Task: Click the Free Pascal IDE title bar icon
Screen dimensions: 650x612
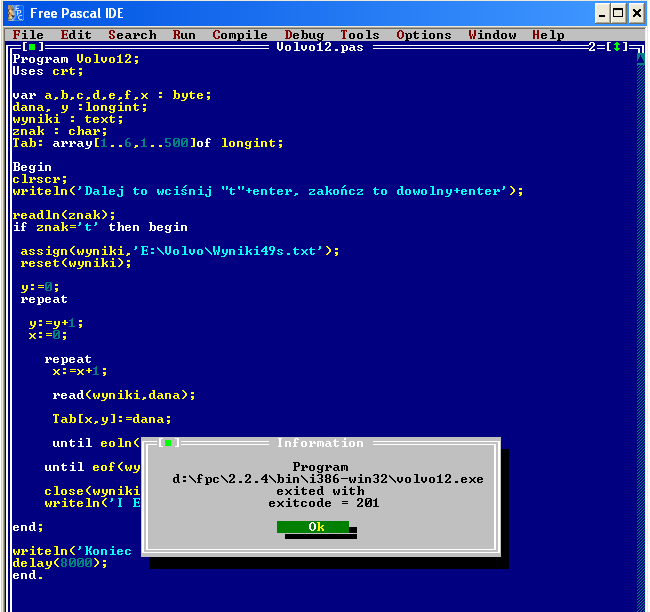Action: (x=16, y=13)
